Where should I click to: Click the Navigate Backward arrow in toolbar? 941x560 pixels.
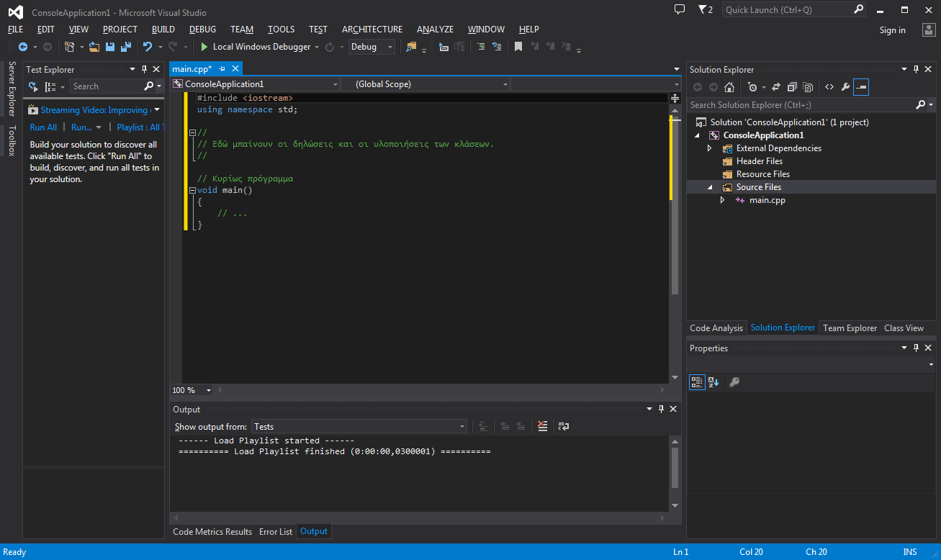point(22,47)
